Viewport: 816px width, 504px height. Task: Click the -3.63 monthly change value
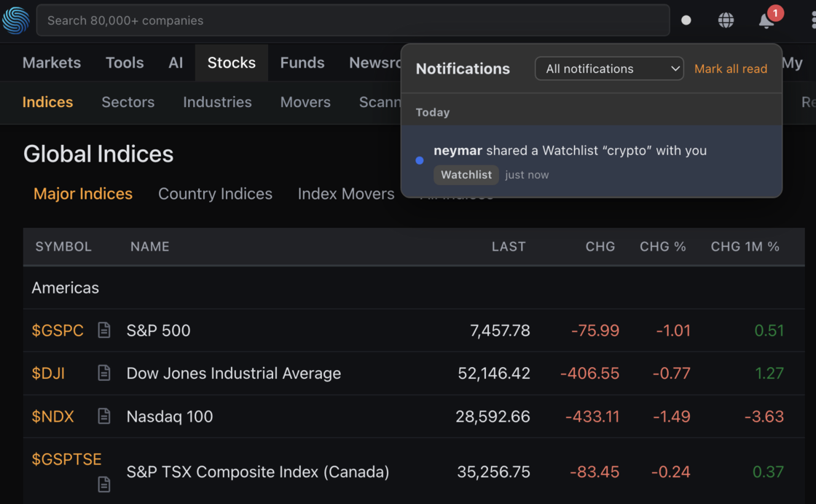pyautogui.click(x=764, y=416)
